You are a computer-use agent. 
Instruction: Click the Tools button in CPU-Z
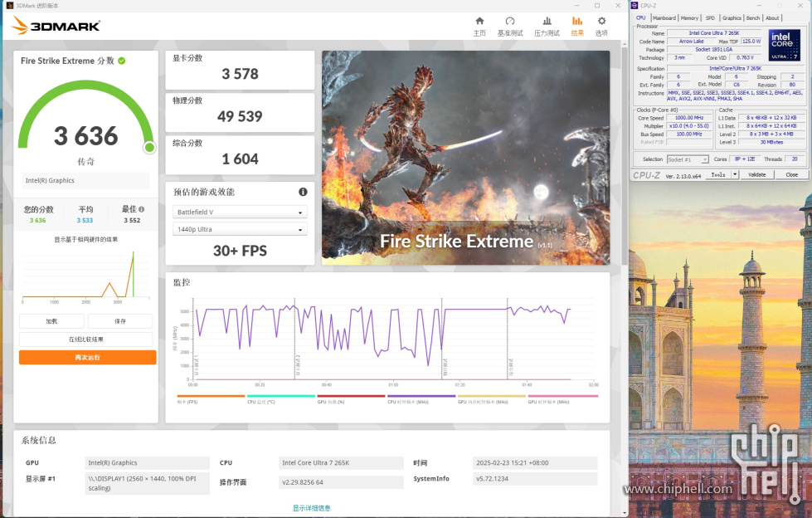click(718, 174)
